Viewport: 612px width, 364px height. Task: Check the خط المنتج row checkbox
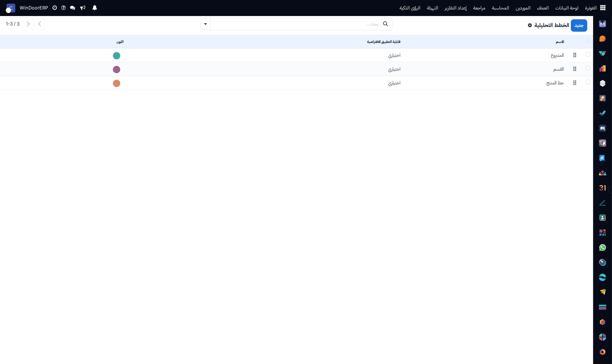pyautogui.click(x=588, y=82)
